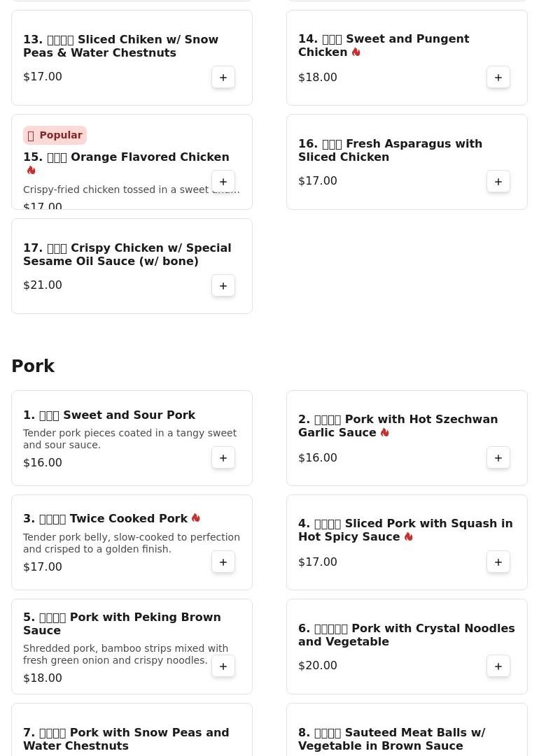Add Fresh Asparagus with Sliced Chicken
This screenshot has height=756, width=539.
click(x=498, y=182)
